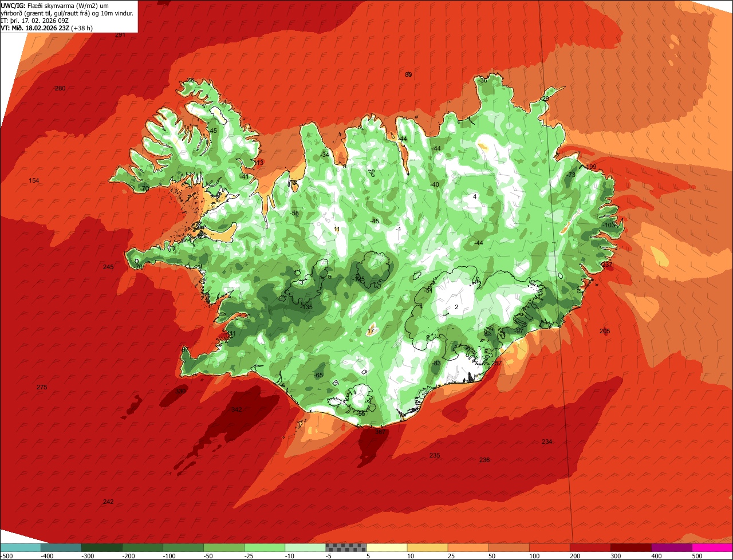This screenshot has height=560, width=733.
Task: Select the legend swatch between -10 and -5
Action: click(305, 547)
